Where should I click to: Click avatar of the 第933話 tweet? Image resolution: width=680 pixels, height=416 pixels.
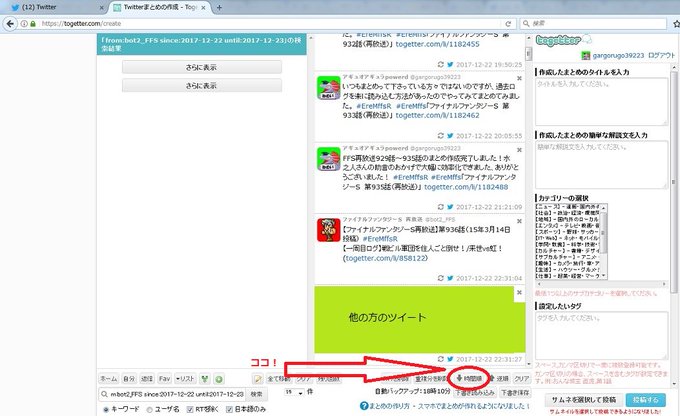(328, 88)
